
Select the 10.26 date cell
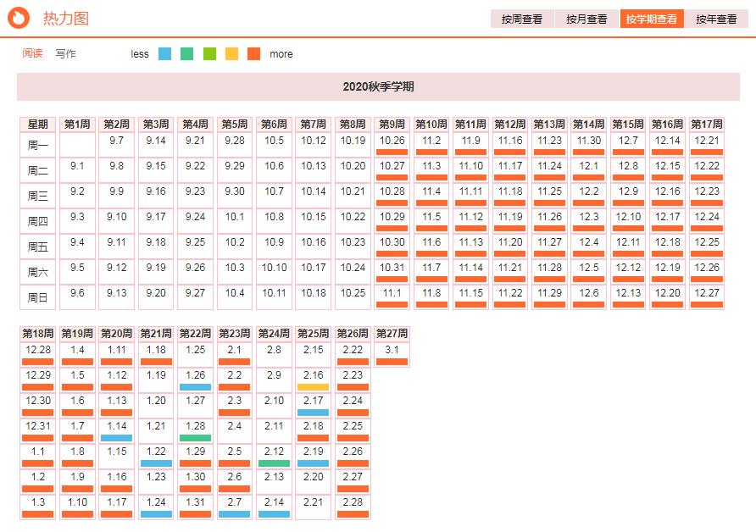[392, 144]
